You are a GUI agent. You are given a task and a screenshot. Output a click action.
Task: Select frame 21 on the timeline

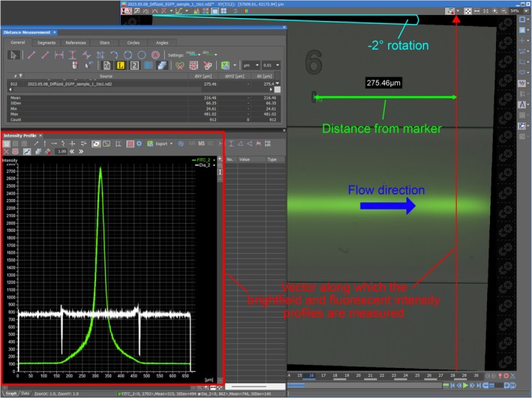point(370,375)
